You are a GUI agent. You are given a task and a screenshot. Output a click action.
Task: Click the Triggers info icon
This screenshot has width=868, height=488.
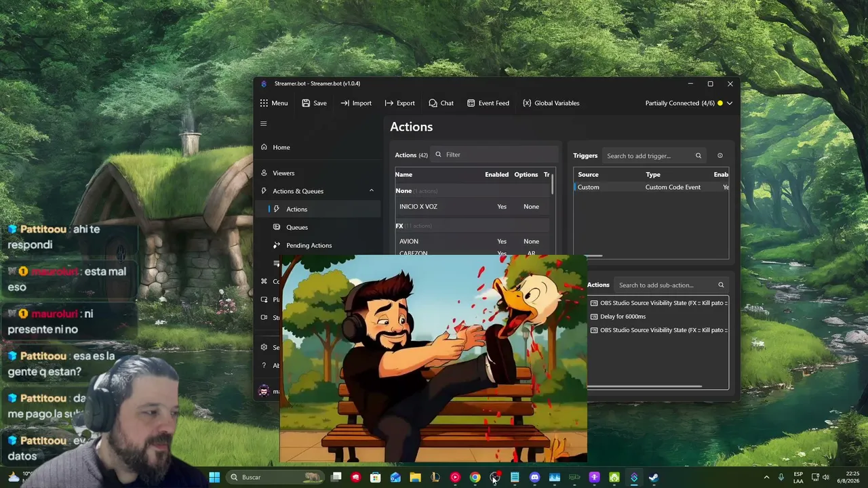pos(720,156)
